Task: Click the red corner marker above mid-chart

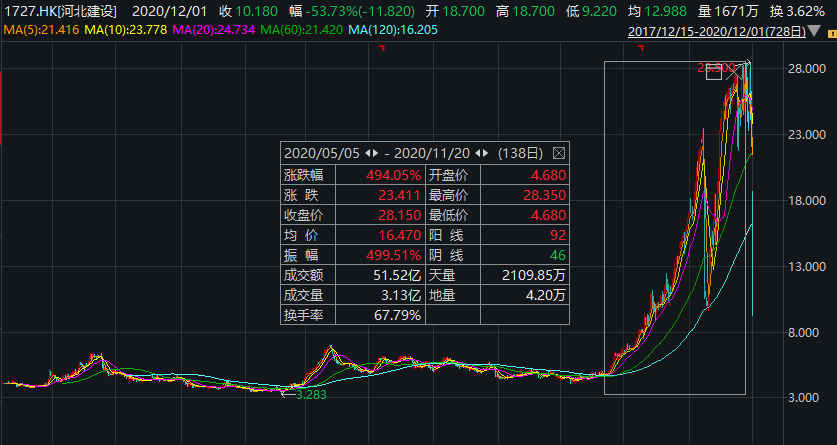Action: (382, 49)
